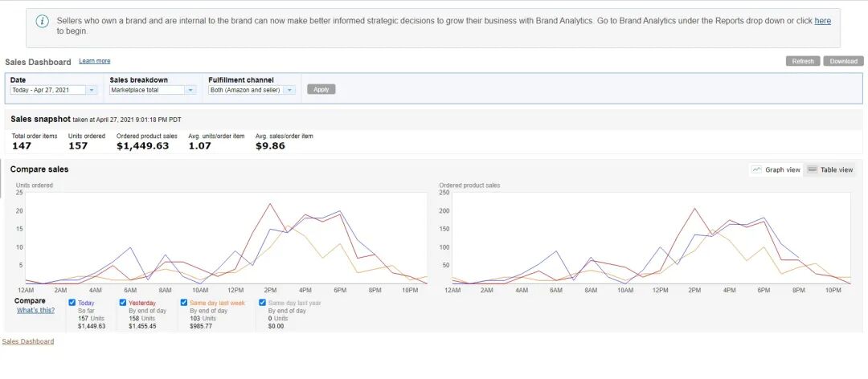Click the '158 Units' text under Yesterday
The width and height of the screenshot is (868, 379).
pos(141,319)
